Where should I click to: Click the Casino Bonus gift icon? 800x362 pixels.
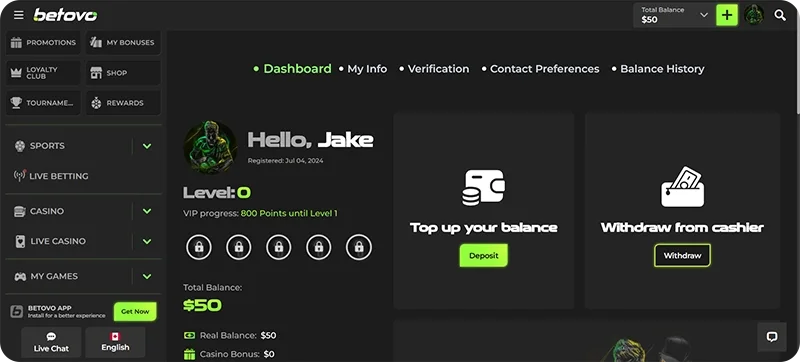click(189, 354)
